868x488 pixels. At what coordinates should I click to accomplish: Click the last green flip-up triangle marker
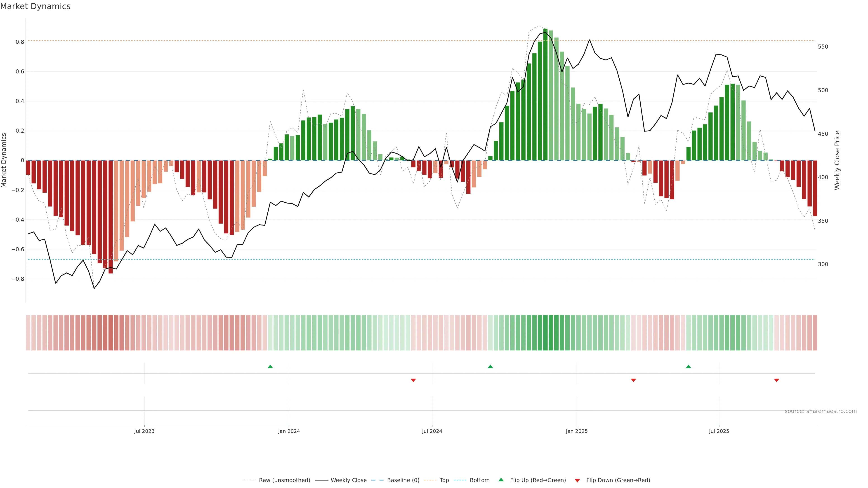coord(688,366)
